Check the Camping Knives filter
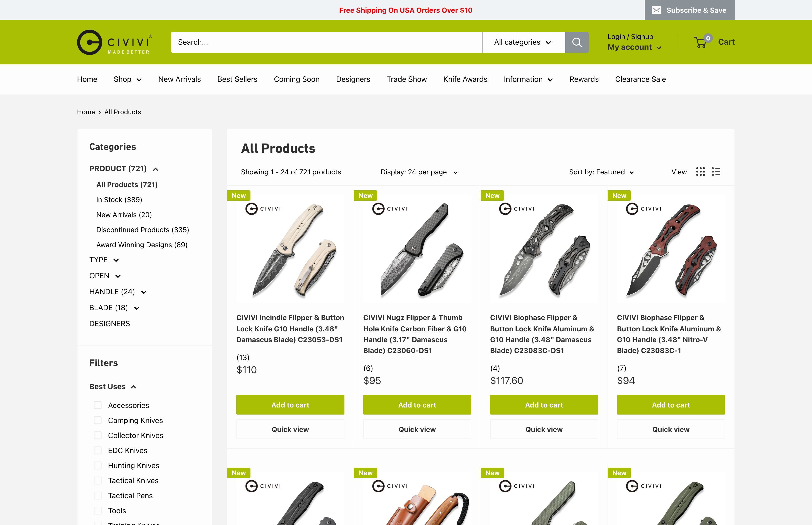 [x=98, y=420]
